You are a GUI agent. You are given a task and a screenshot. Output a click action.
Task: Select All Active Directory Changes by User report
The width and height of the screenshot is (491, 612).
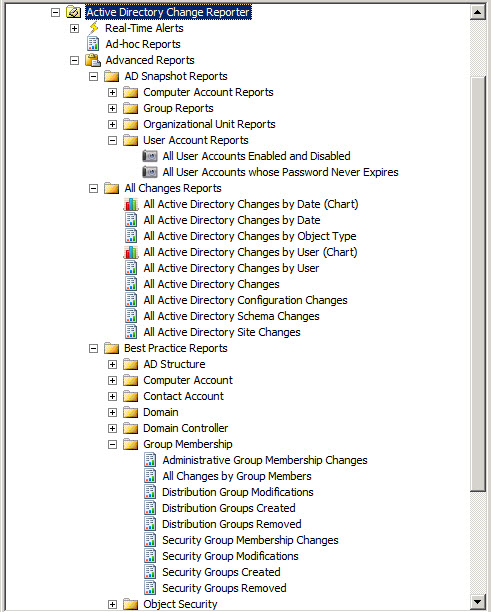pos(231,268)
